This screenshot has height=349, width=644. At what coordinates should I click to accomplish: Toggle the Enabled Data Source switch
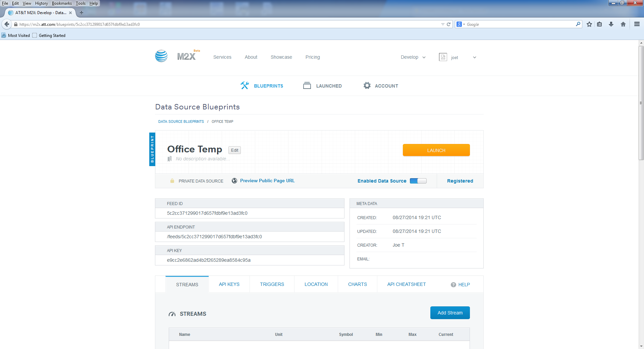pyautogui.click(x=418, y=181)
